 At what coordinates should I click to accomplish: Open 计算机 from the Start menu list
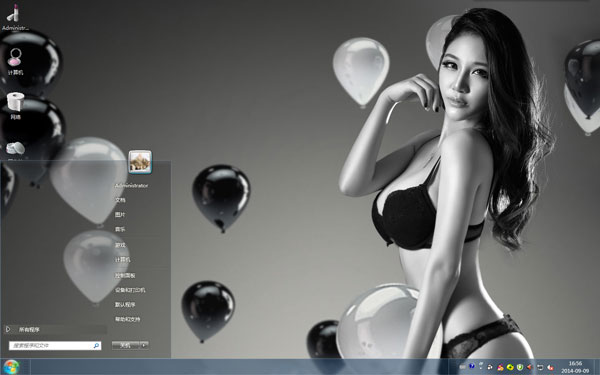point(122,260)
